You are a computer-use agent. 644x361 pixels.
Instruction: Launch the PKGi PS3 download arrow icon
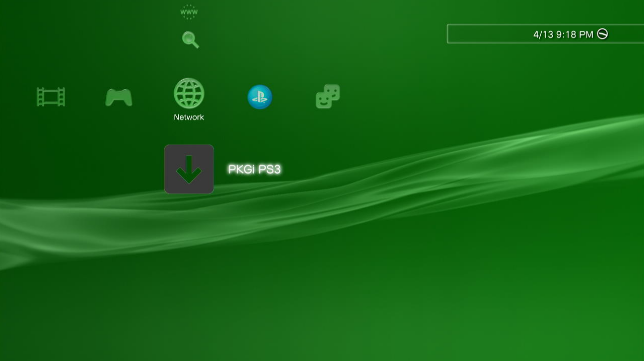(x=189, y=169)
